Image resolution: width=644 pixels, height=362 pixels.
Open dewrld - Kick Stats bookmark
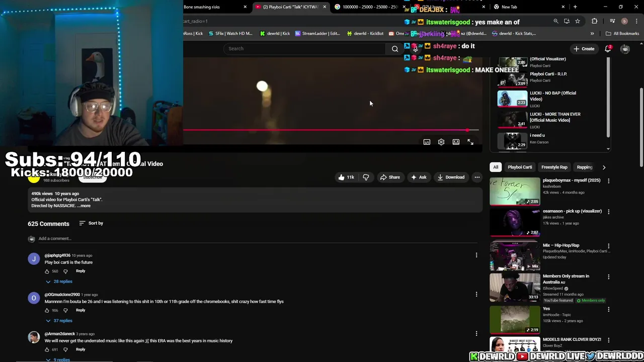click(x=514, y=34)
